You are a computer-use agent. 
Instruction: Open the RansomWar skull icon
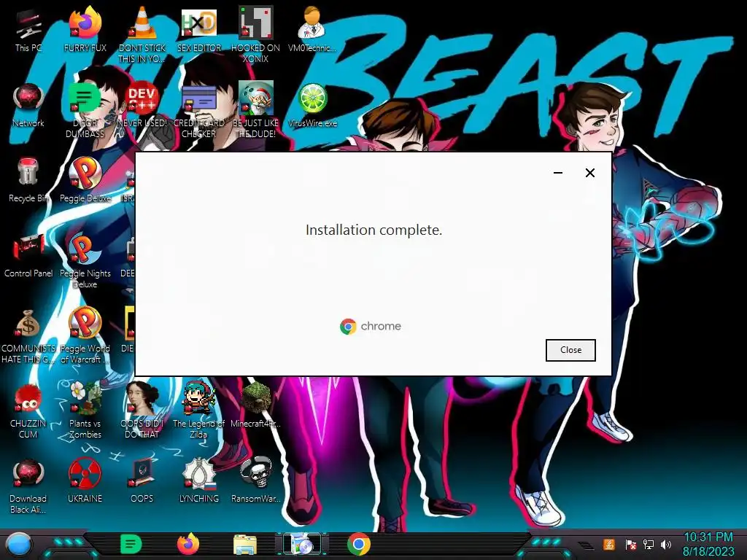256,481
